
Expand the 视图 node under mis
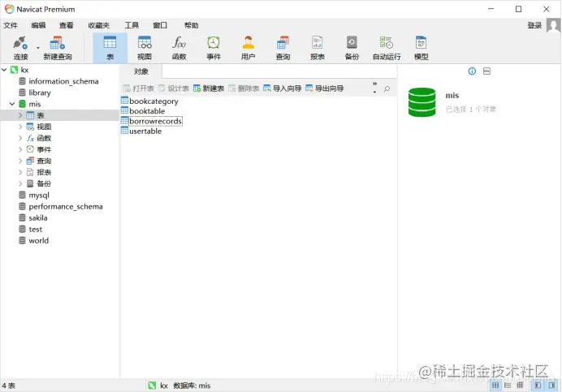tap(20, 127)
